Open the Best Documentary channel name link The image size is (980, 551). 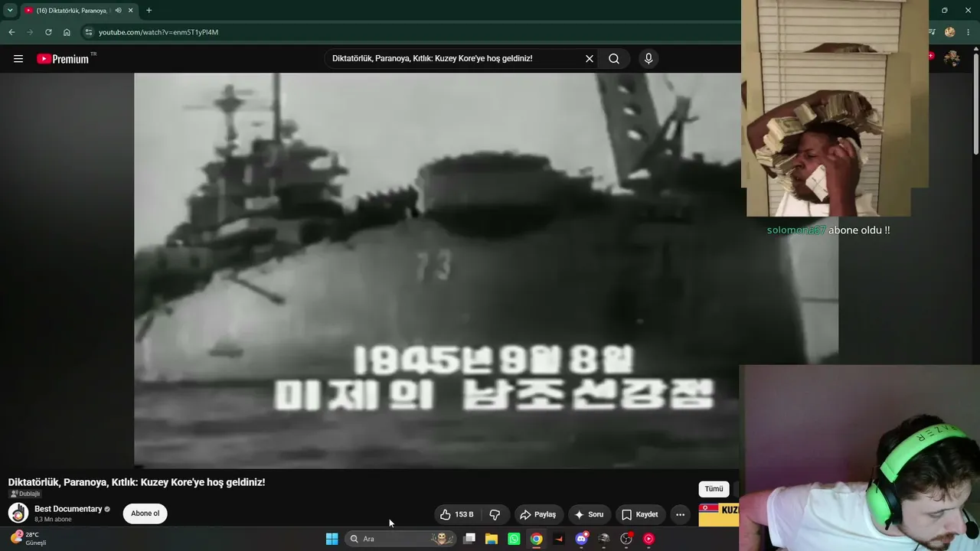click(68, 509)
